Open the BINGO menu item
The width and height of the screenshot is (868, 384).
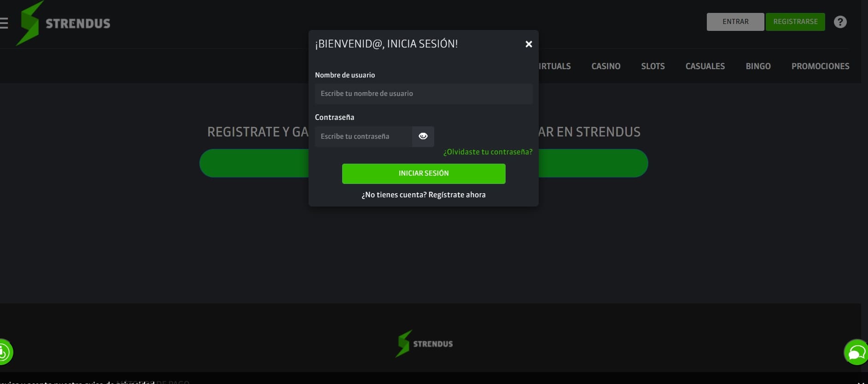(x=758, y=66)
